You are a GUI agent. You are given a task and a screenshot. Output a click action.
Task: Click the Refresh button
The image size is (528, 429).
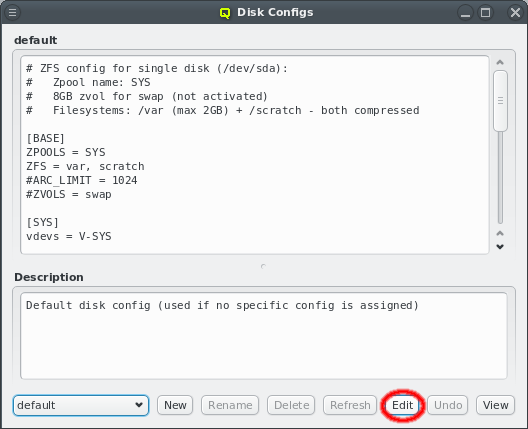(x=350, y=405)
